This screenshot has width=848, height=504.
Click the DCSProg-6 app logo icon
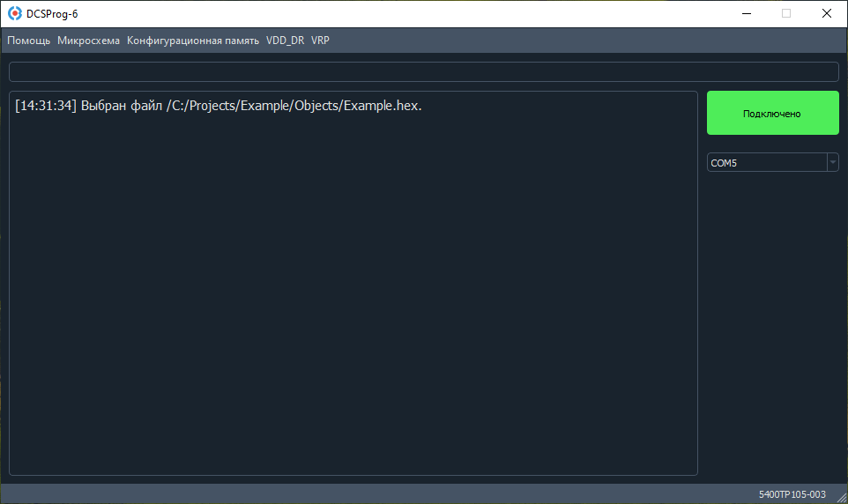[15, 13]
